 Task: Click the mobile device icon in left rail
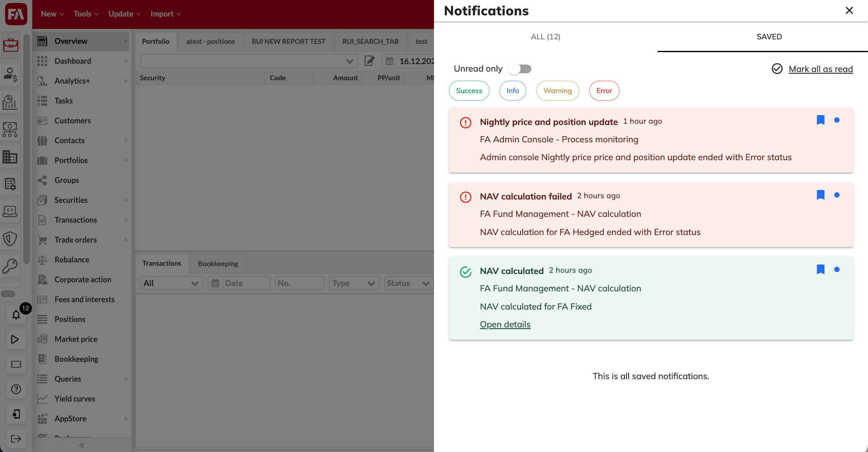[16, 414]
